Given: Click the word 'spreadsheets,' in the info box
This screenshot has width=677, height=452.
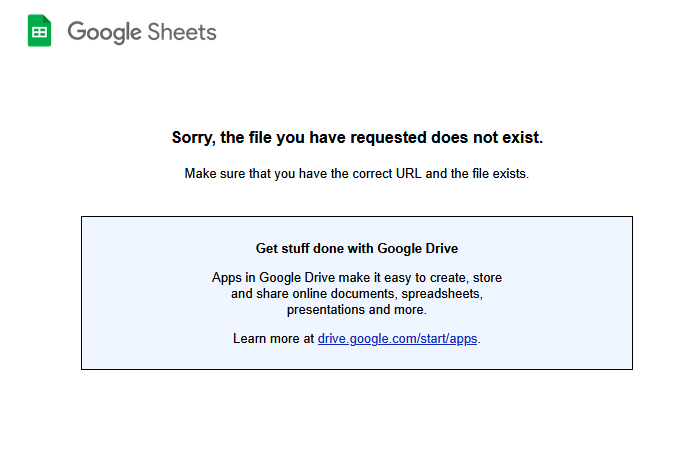Looking at the screenshot, I should click(442, 294).
